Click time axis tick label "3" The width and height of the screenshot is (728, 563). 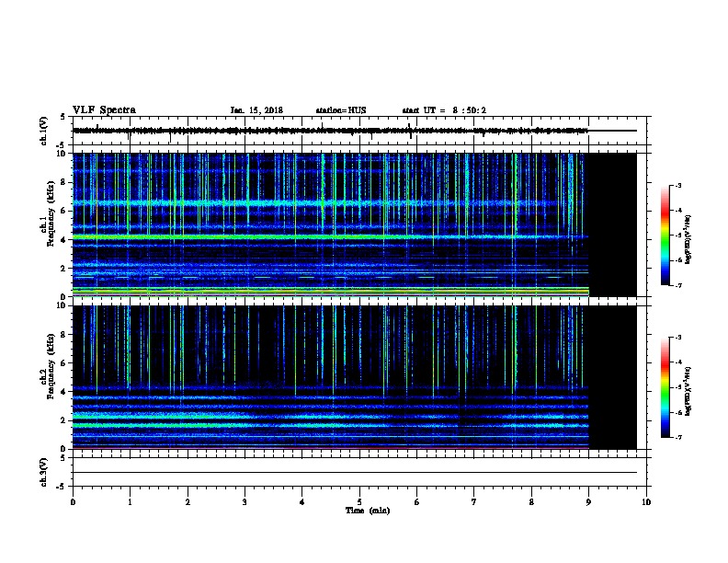[245, 501]
